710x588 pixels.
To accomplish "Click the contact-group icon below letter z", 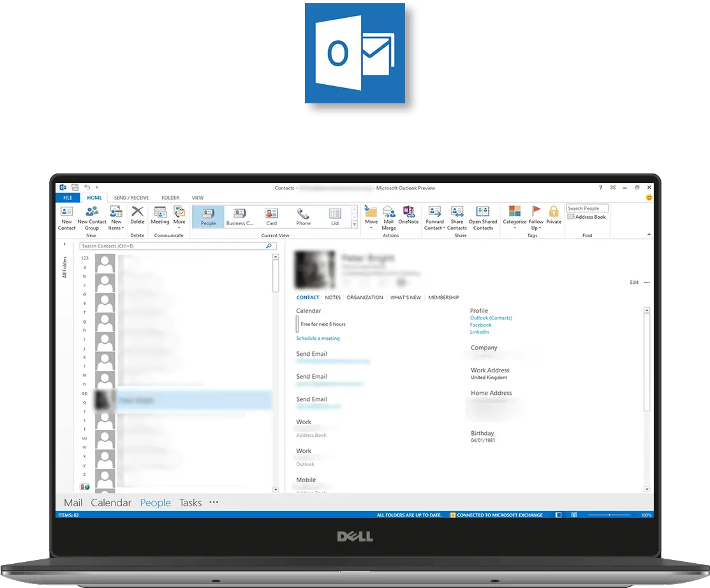I will [85, 487].
